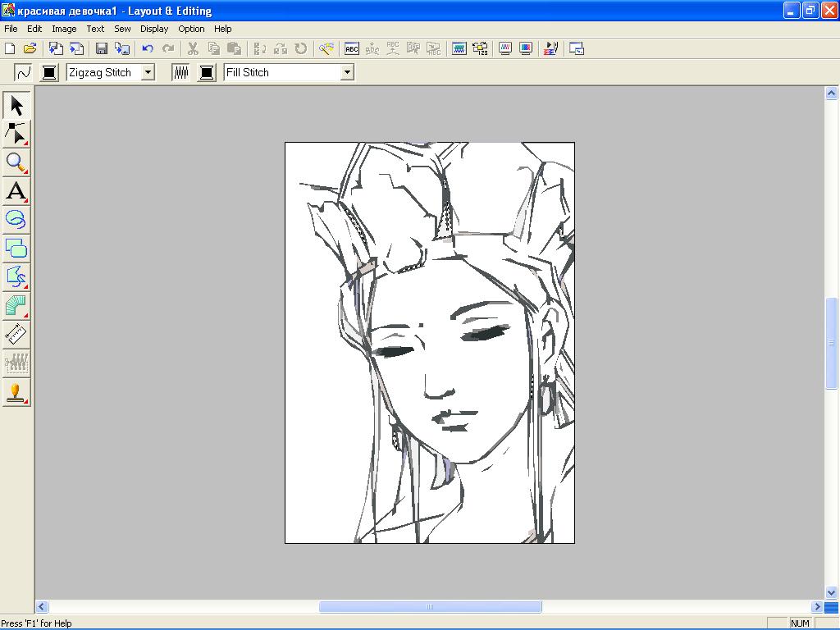The height and width of the screenshot is (630, 840).
Task: Click the horizontal scrollbar thumb
Action: pos(430,607)
